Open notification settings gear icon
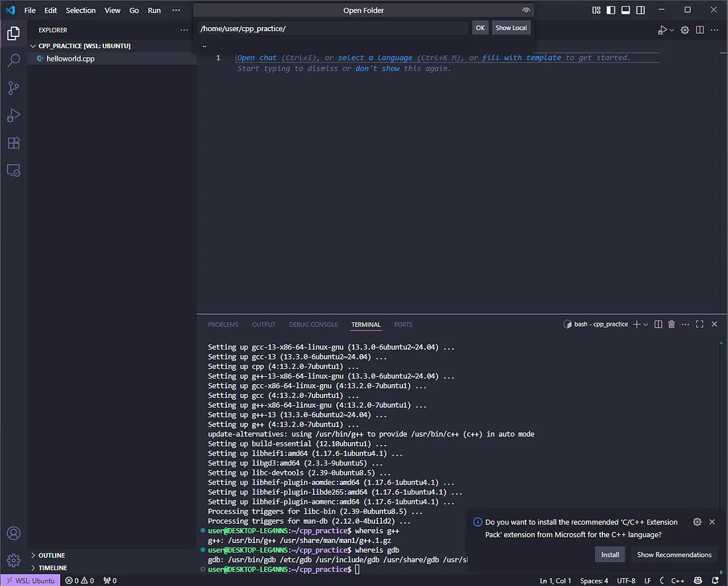728x586 pixels. pos(698,522)
